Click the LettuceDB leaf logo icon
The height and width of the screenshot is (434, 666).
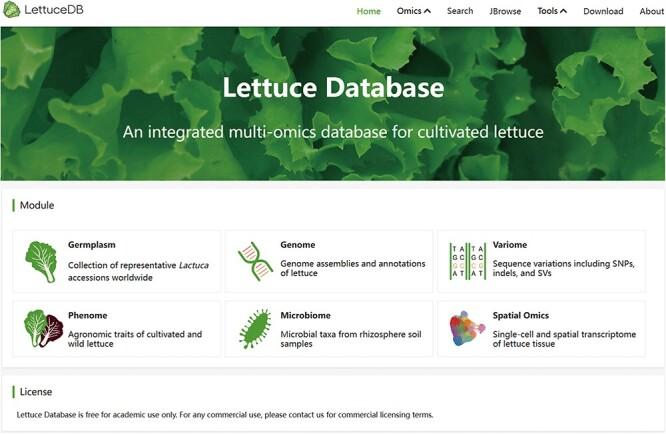click(13, 11)
